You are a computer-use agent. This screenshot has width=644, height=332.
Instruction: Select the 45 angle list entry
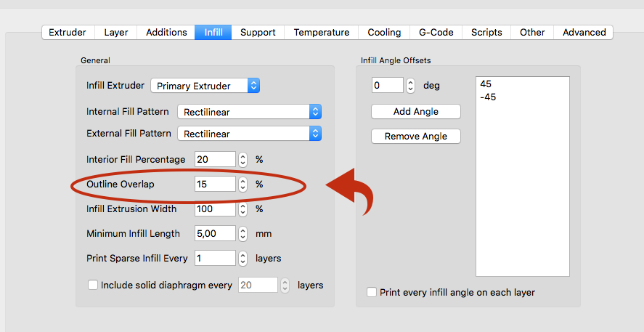(486, 84)
